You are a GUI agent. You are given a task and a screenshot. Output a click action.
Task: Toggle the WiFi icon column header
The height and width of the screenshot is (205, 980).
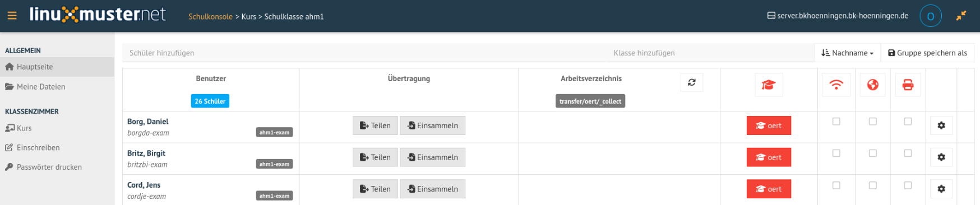coord(836,85)
